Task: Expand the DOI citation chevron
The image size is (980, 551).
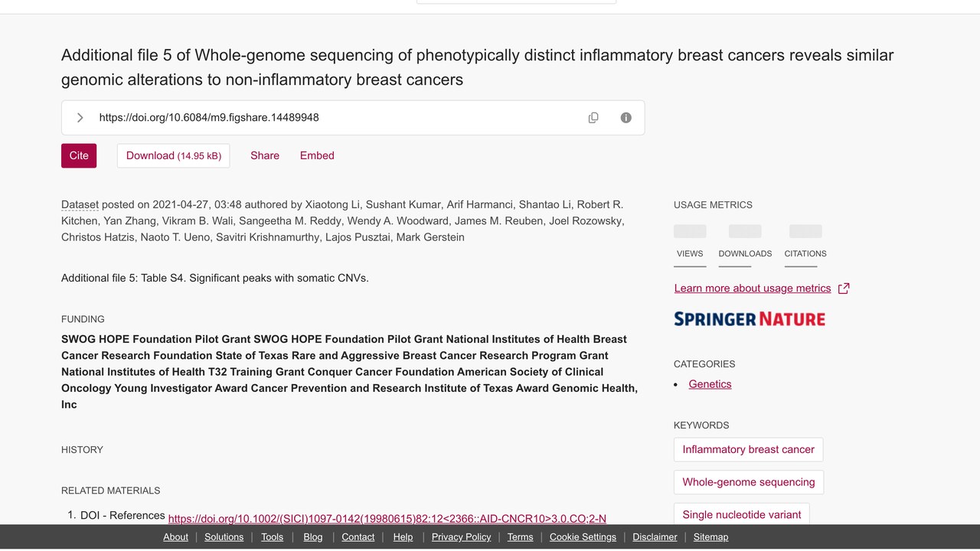Action: click(x=80, y=118)
